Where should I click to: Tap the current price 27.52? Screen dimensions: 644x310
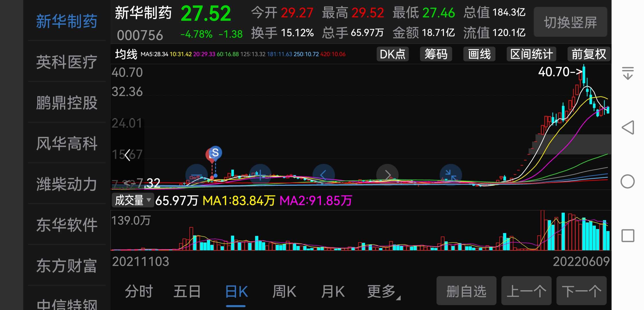(x=206, y=13)
